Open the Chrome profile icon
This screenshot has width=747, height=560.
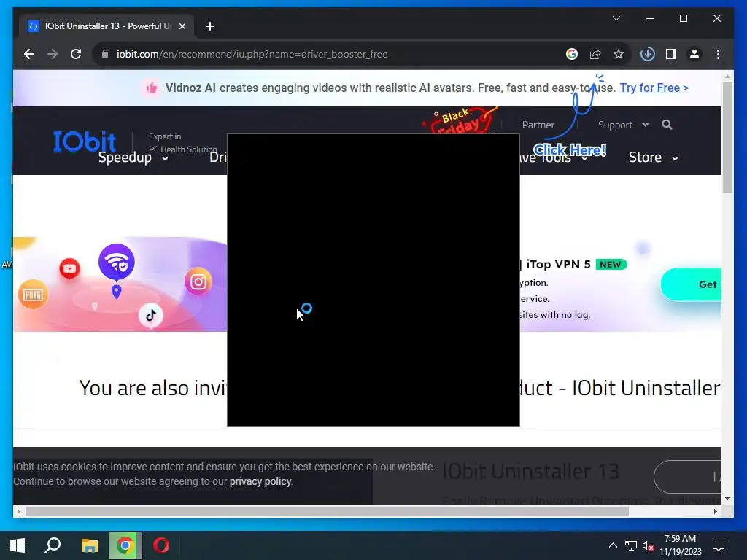(x=694, y=54)
